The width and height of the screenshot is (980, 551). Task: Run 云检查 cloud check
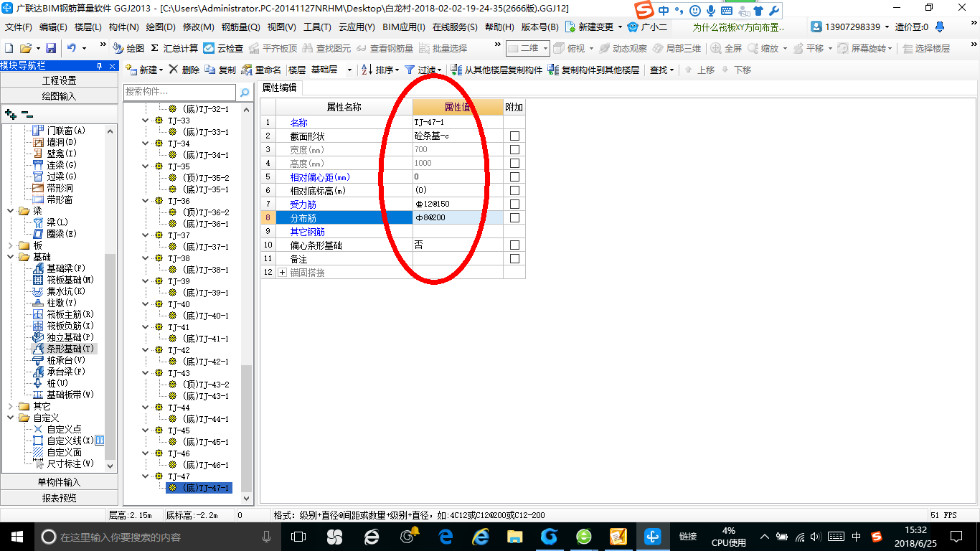coord(223,48)
